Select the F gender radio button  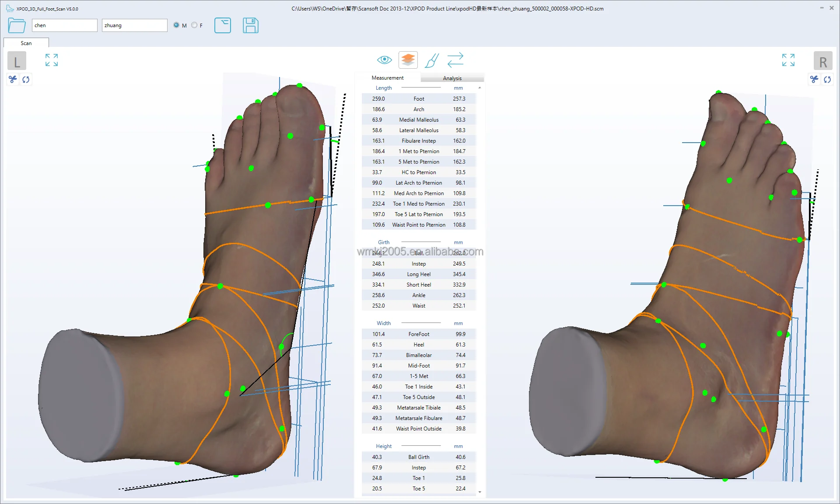pos(194,25)
